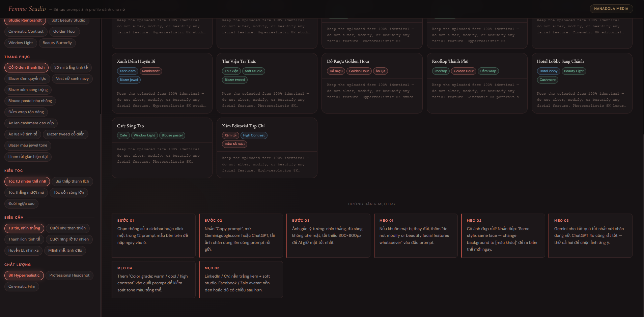Choose Đuôi ngựa cao hairstyle chip

point(21,204)
